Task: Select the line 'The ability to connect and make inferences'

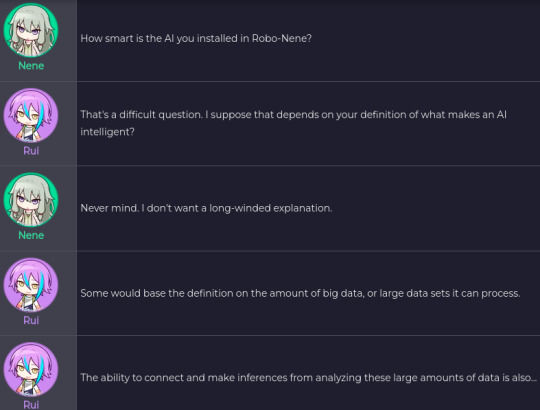Action: click(309, 378)
